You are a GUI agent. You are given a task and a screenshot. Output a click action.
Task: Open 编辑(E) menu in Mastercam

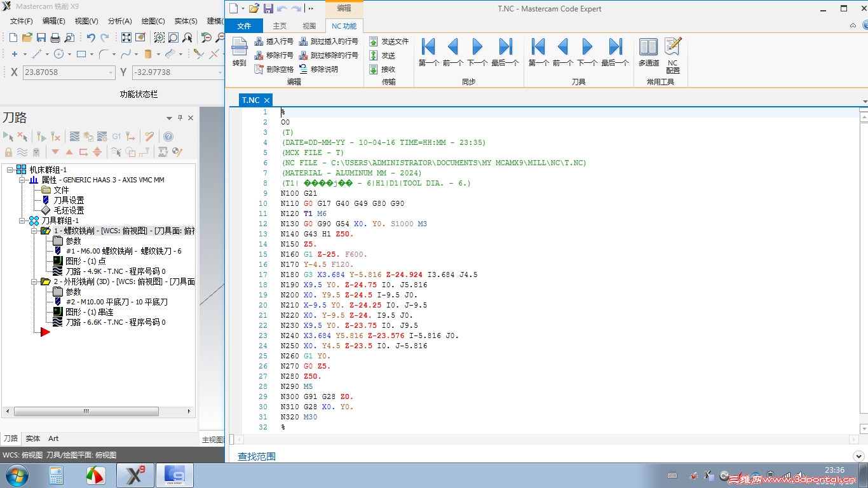pyautogui.click(x=54, y=21)
